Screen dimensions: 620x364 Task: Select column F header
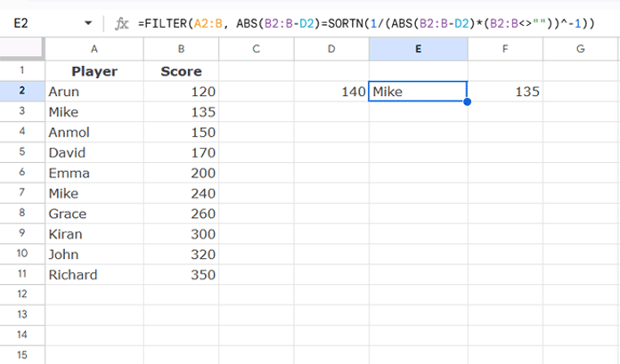pos(505,49)
